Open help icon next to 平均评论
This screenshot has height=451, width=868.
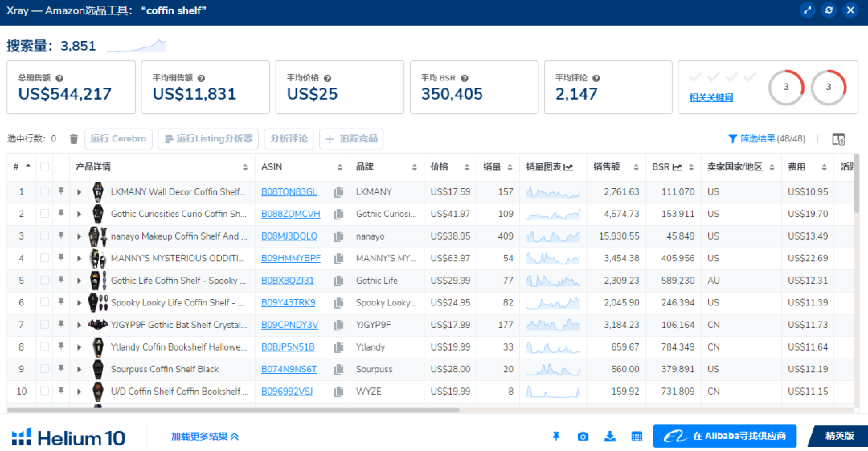click(596, 78)
